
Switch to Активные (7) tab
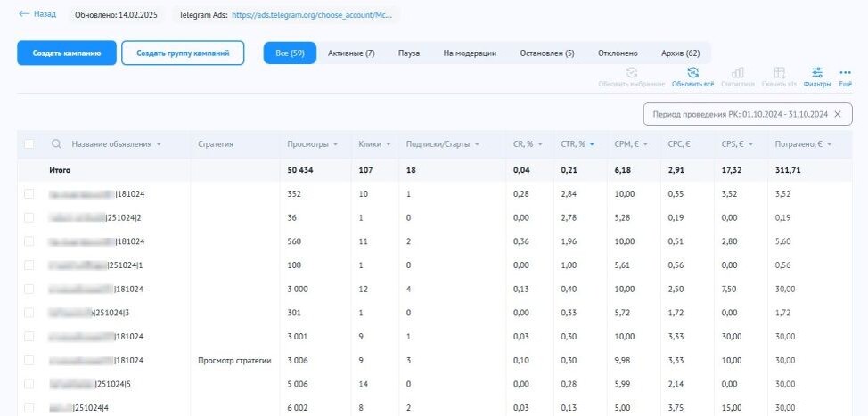tap(351, 53)
